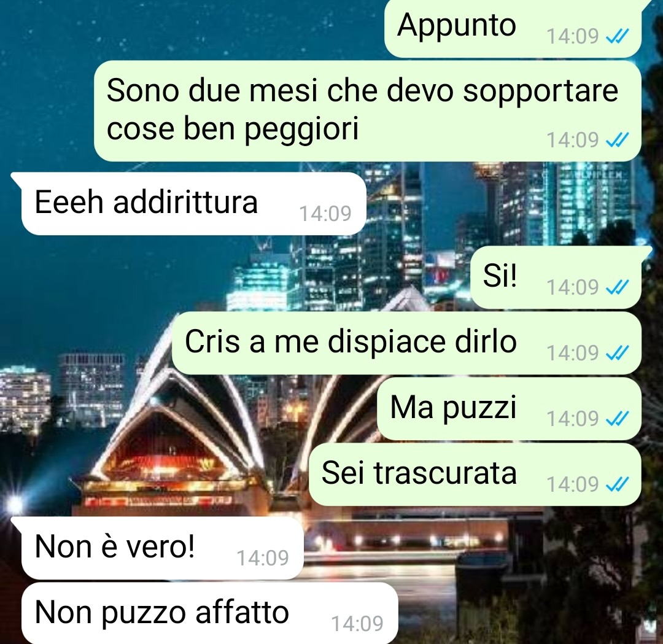Select the "Cris a me dispiace dirlo" bubble
The image size is (663, 644).
pyautogui.click(x=407, y=343)
